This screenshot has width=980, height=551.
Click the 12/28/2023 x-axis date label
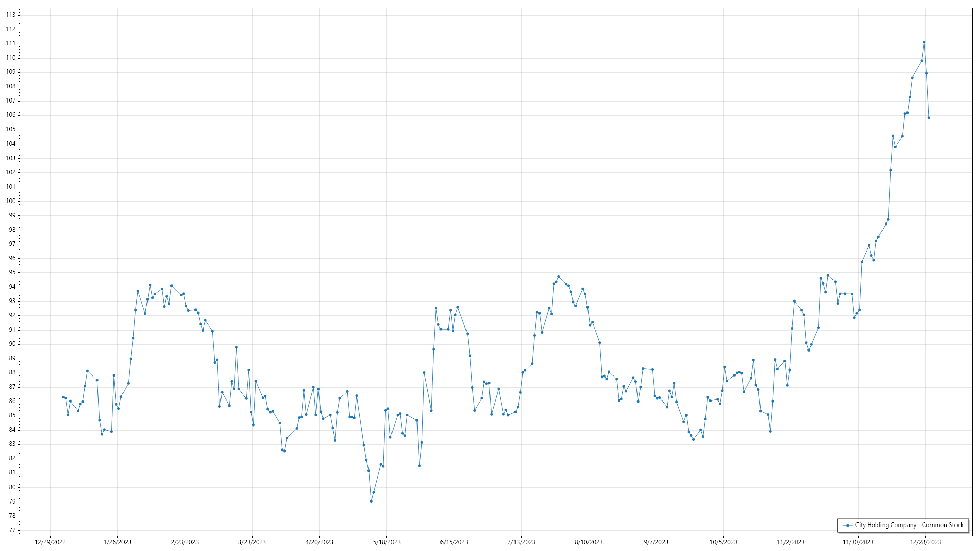(x=925, y=542)
